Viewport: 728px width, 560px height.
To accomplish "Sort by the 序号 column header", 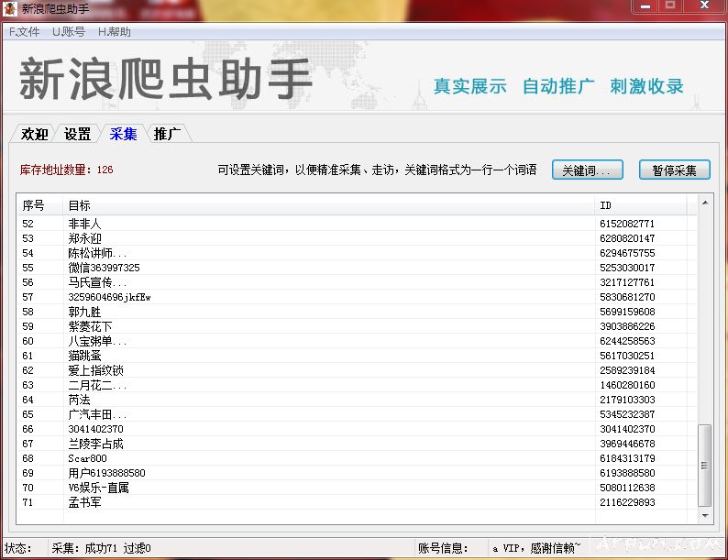I will pos(39,205).
